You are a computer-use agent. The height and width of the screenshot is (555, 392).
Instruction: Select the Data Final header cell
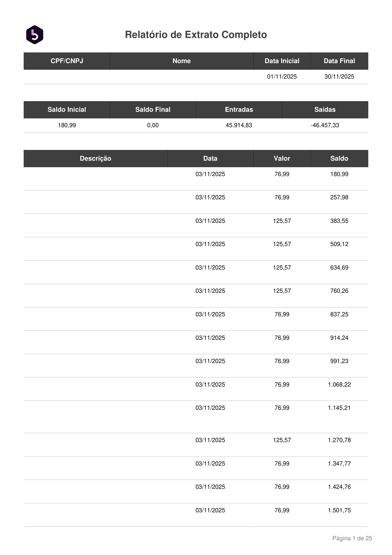[339, 61]
